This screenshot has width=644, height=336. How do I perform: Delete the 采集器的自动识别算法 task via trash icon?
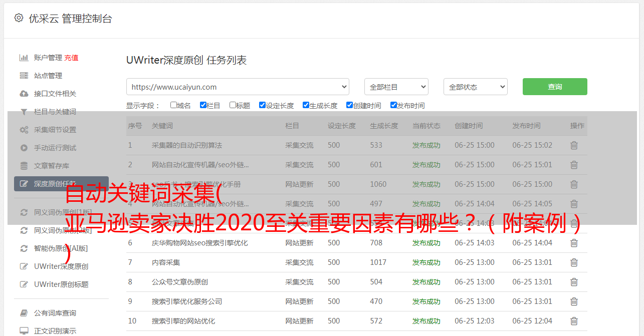click(x=574, y=145)
